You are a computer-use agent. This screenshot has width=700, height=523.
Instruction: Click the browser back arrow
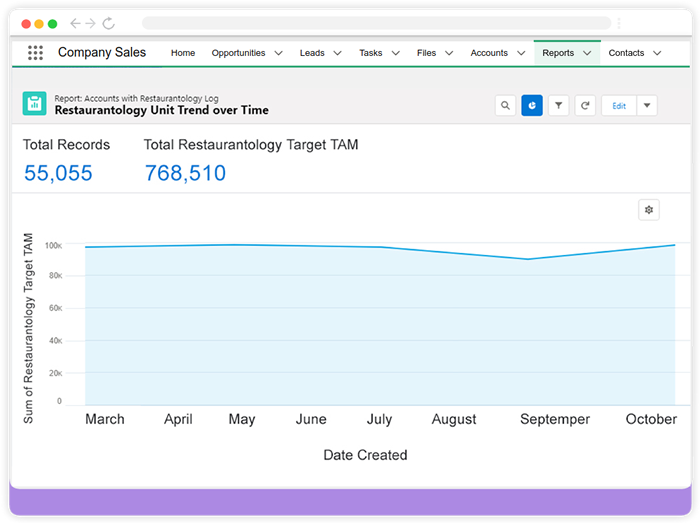75,23
